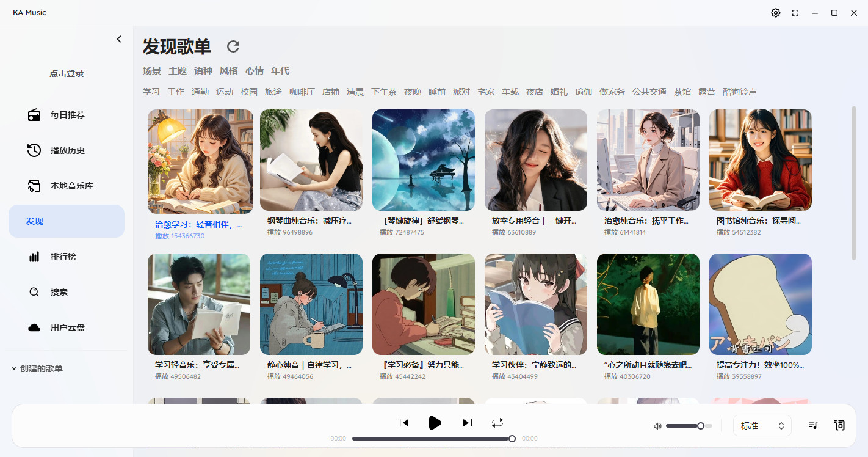
Task: Open the 『学习必备』努力只能 playlist cover
Action: pos(424,304)
